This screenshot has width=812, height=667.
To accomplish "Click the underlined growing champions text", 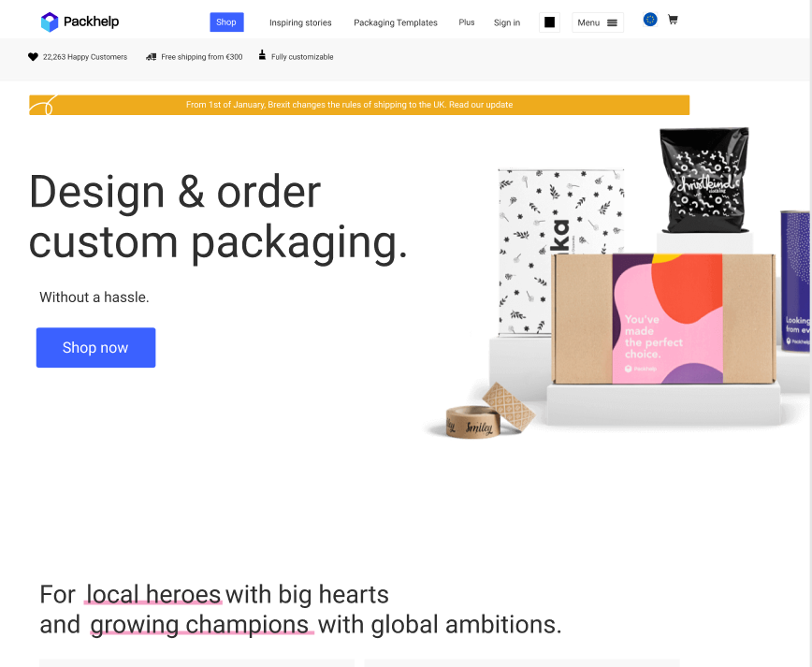I will (202, 624).
